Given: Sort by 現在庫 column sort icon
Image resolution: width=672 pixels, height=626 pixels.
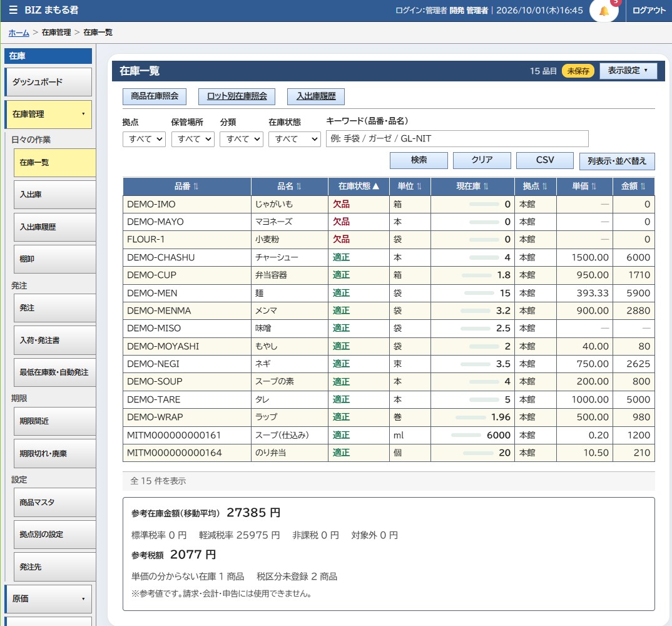Looking at the screenshot, I should [x=486, y=187].
